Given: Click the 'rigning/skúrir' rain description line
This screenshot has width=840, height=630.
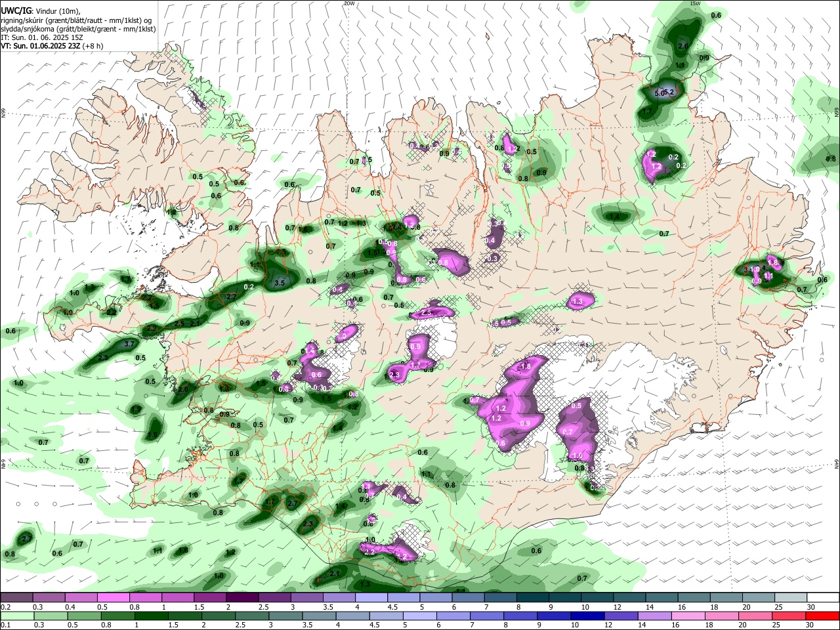Looking at the screenshot, I should click(76, 21).
